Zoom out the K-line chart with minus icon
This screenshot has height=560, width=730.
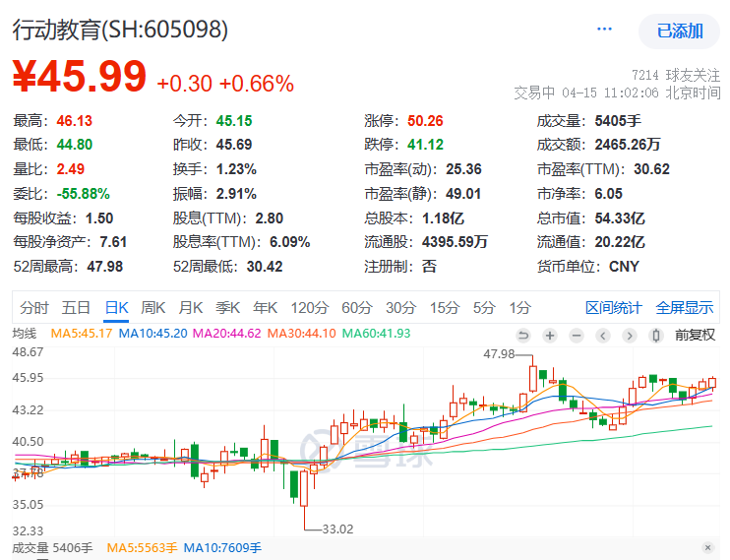click(576, 336)
